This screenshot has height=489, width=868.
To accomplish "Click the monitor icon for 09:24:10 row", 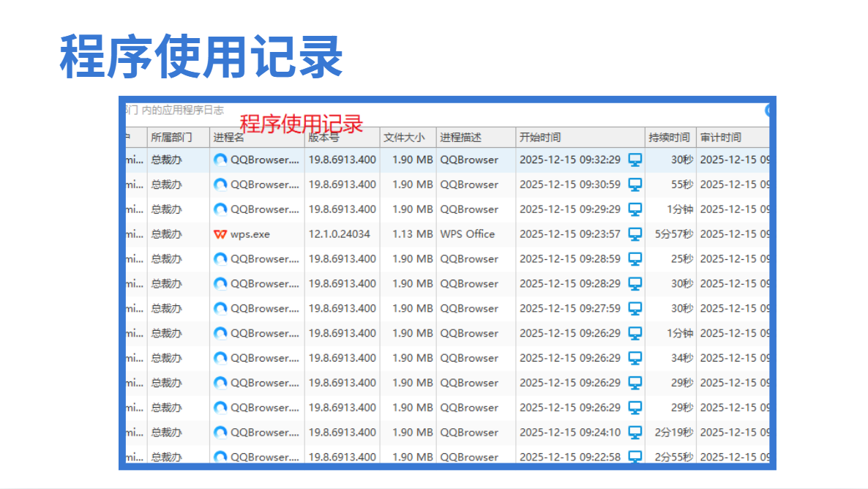I will pyautogui.click(x=635, y=433).
